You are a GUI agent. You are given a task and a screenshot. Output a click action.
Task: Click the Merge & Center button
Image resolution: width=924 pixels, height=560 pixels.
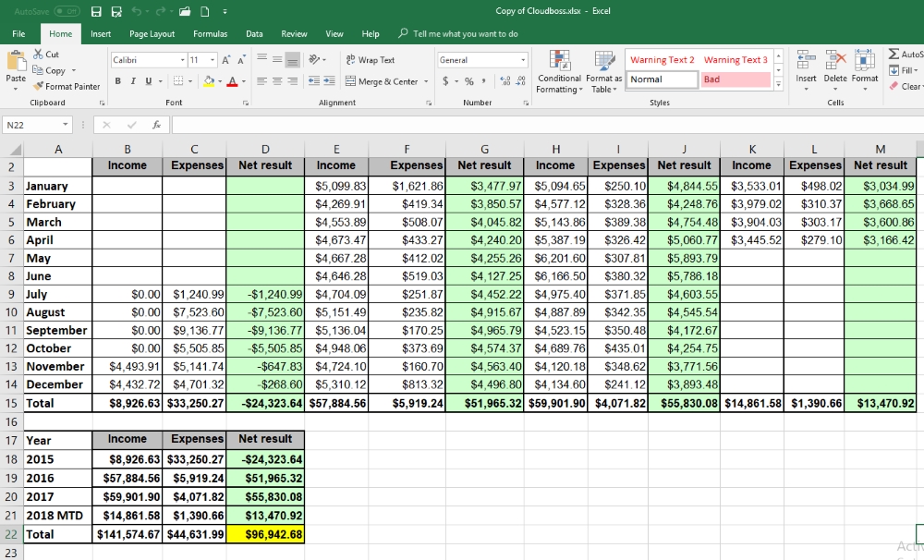(387, 81)
